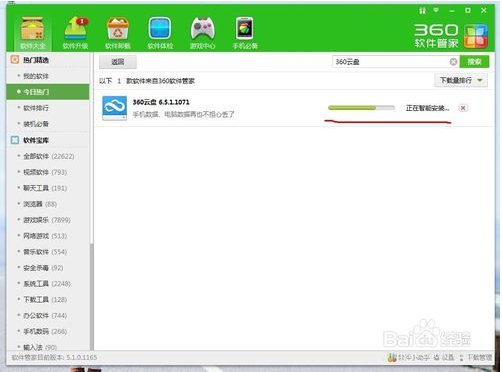Viewport: 502px width, 372px height.
Task: Cancel the 360云盘 installation with the X
Action: [463, 108]
